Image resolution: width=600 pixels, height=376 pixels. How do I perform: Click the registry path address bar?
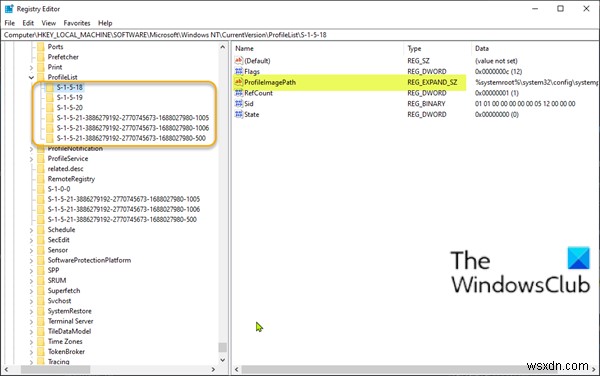pos(300,35)
